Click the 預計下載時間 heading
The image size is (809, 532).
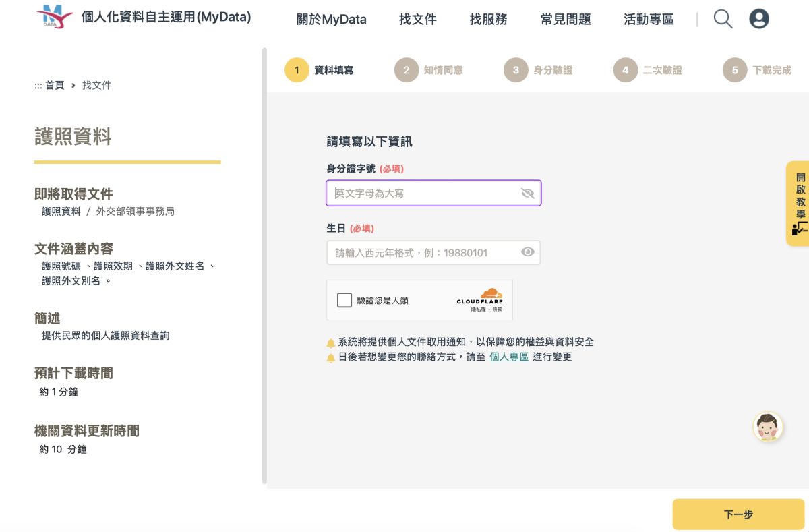coord(73,373)
